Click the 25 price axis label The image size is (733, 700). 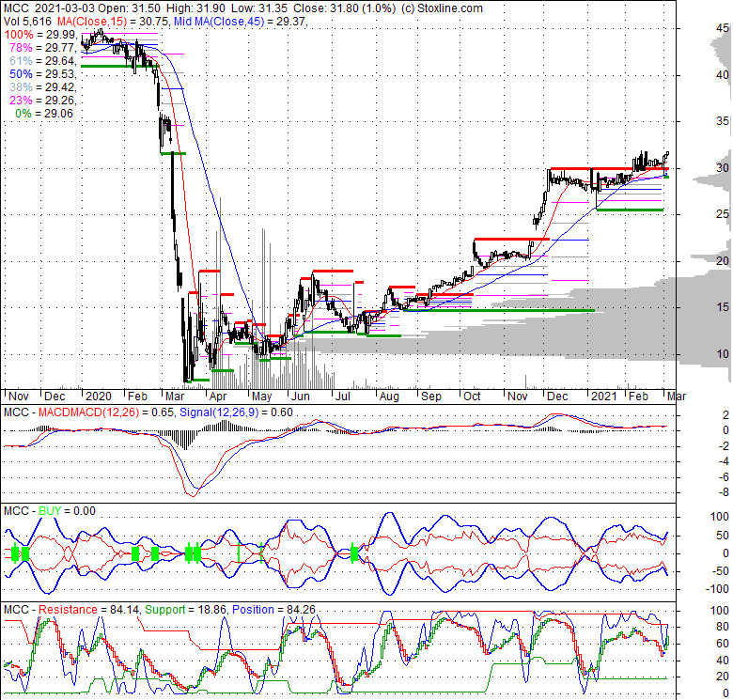[x=723, y=214]
